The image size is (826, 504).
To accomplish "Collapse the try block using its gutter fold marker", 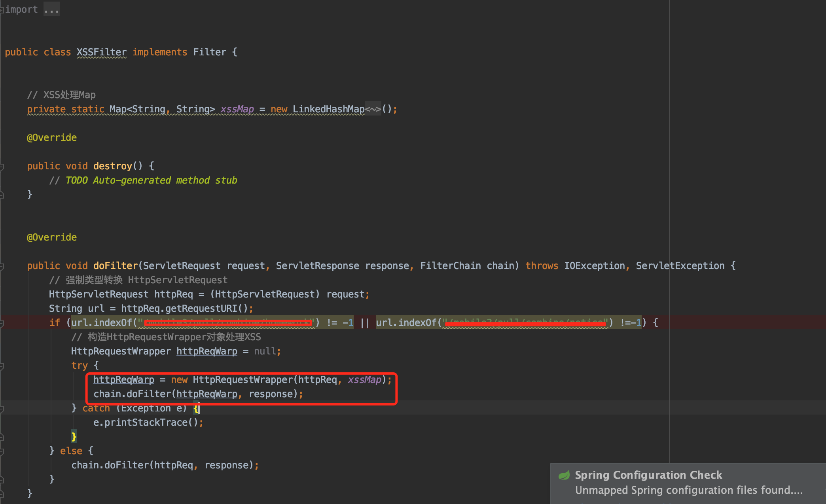I will [x=2, y=366].
